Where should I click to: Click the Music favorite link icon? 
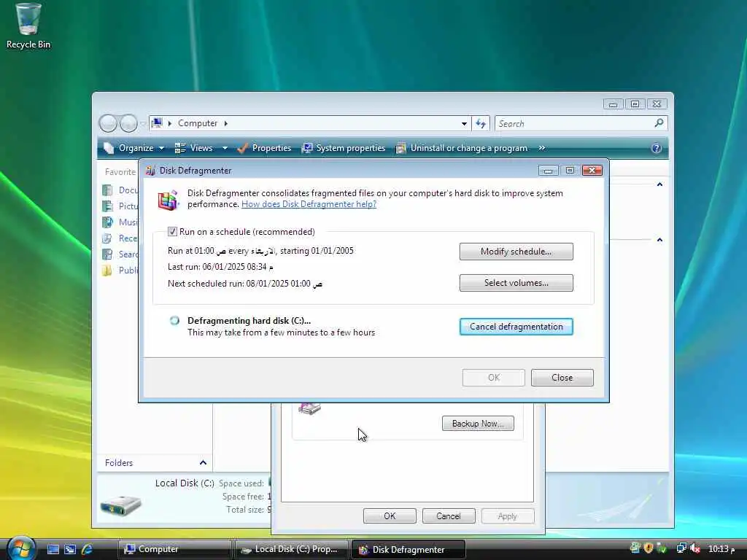pos(108,222)
